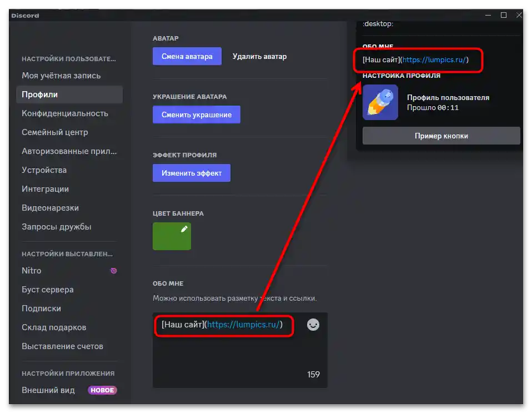Click НАСТРОЙКА ПРОФИЛЯ heading in preview
Screen dimensions: 532x413
[401, 76]
